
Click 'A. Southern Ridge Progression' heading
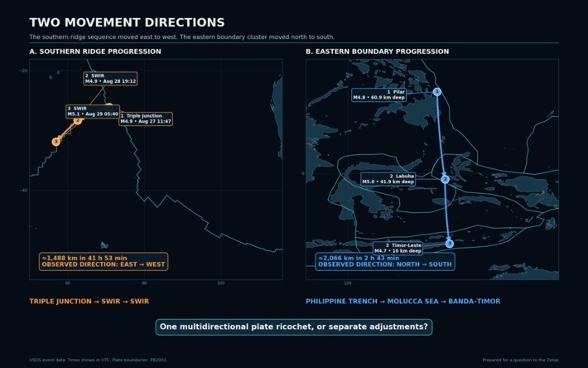point(95,51)
